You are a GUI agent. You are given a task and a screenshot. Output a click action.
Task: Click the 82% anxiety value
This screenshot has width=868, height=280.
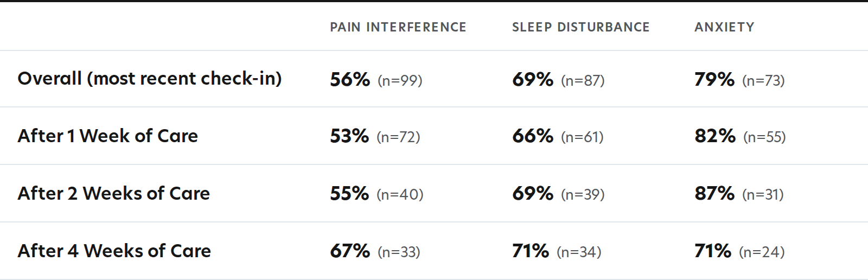[715, 136]
